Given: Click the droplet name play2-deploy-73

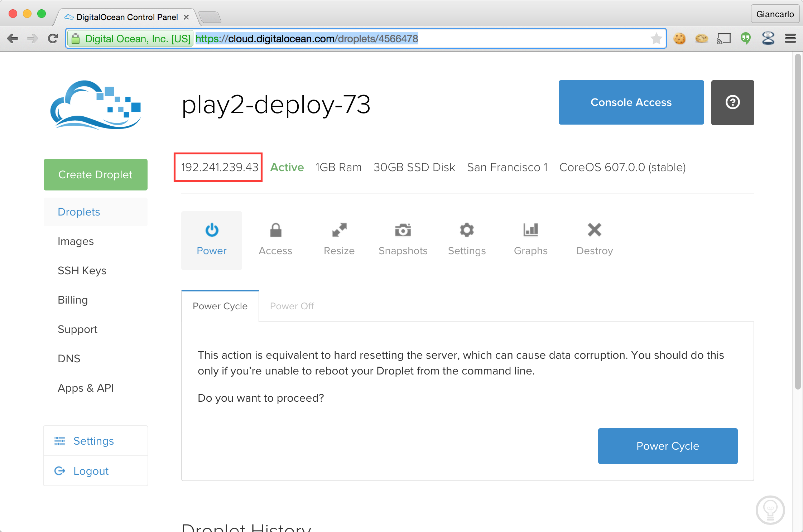Looking at the screenshot, I should (x=276, y=105).
